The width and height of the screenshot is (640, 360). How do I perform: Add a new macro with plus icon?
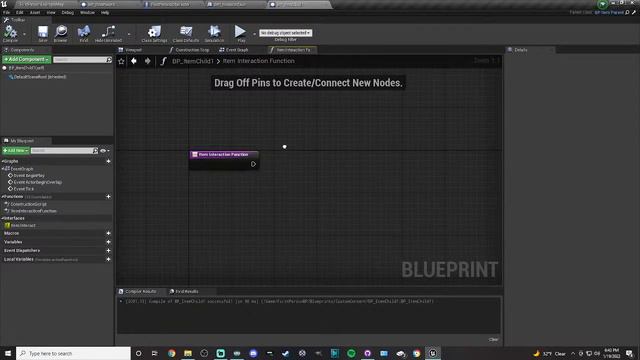[x=108, y=233]
